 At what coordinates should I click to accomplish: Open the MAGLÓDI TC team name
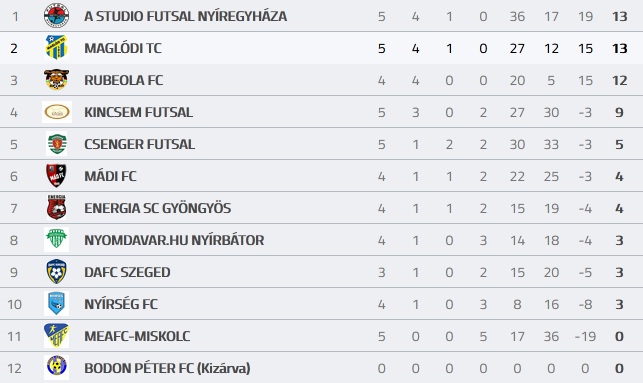coord(123,48)
